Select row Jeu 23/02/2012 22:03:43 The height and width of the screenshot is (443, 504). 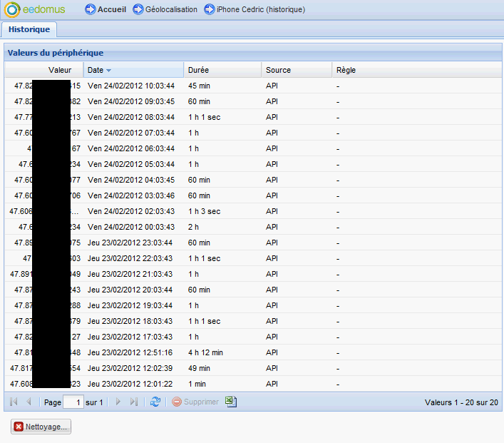tap(253, 258)
